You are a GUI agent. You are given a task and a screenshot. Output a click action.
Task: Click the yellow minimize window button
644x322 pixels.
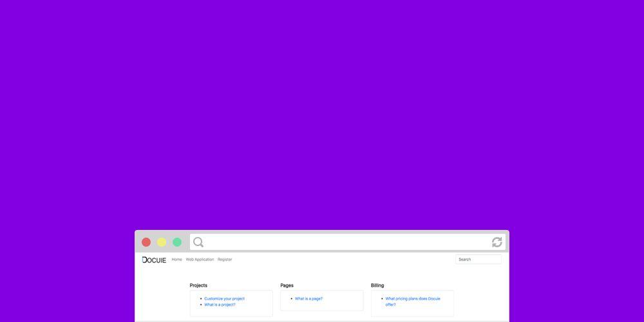pos(162,242)
